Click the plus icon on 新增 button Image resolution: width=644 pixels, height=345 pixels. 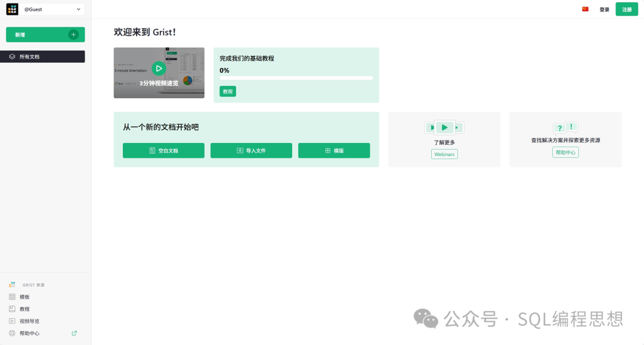(73, 35)
